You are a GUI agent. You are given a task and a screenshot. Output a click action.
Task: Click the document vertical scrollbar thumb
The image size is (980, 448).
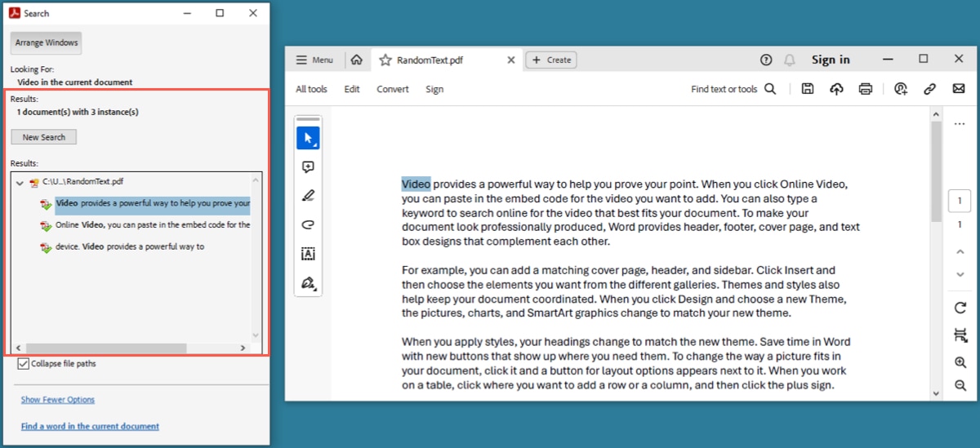936,171
